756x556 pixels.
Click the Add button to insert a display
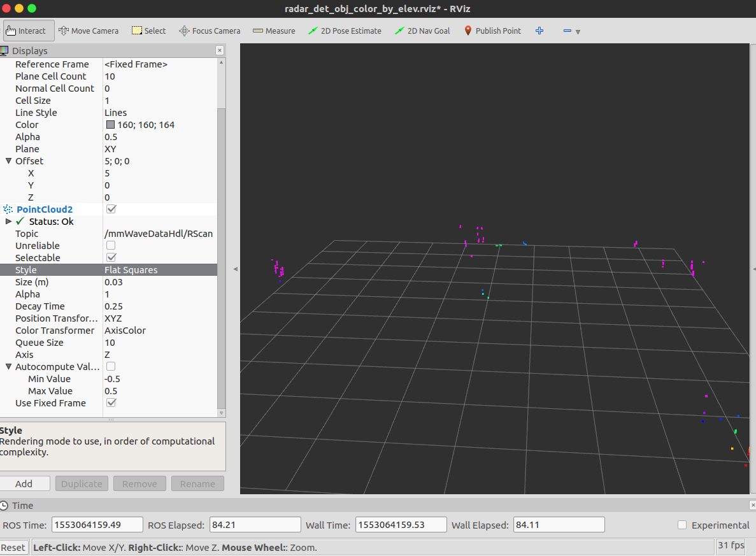tap(25, 483)
